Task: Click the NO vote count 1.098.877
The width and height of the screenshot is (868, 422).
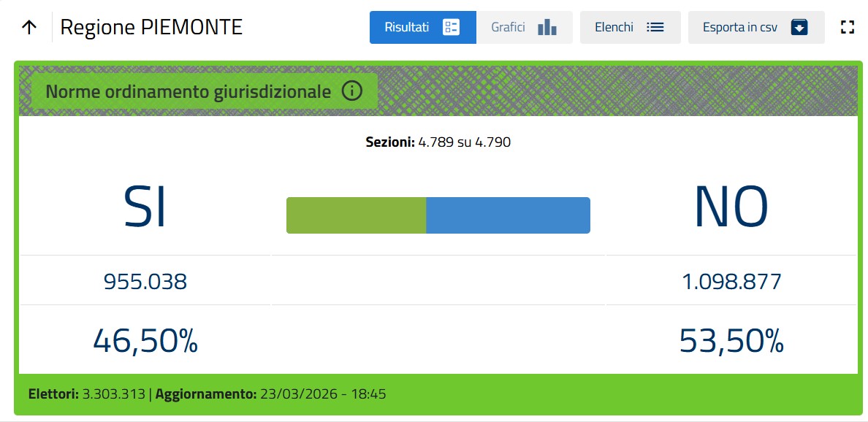Action: (x=731, y=281)
